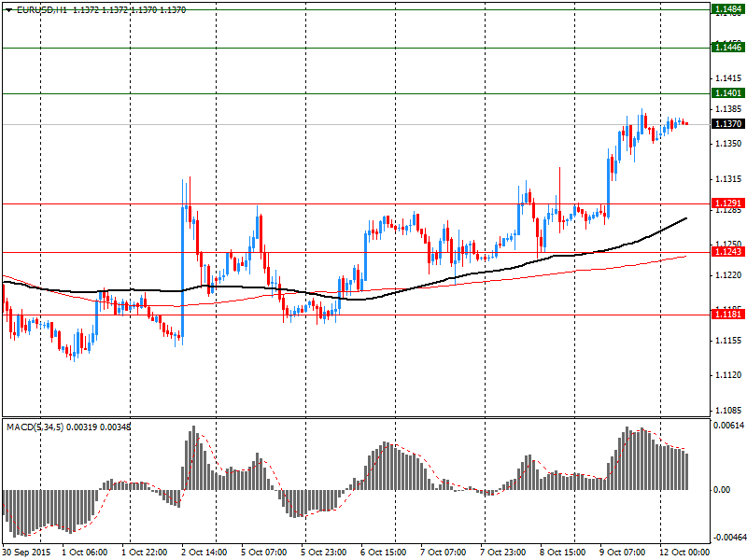Click the 1.1401 green resistance label

click(x=728, y=92)
